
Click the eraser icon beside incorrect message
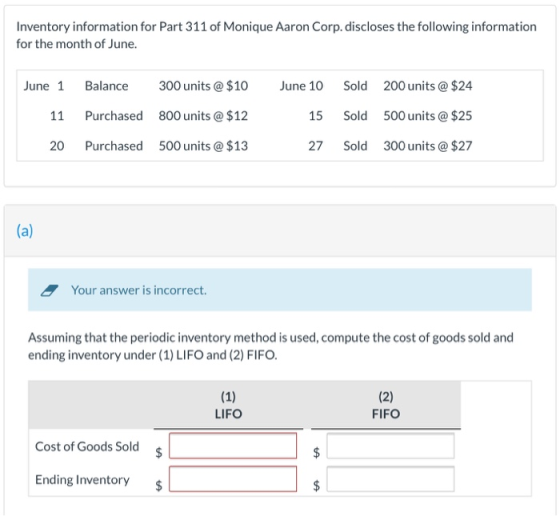coord(49,290)
